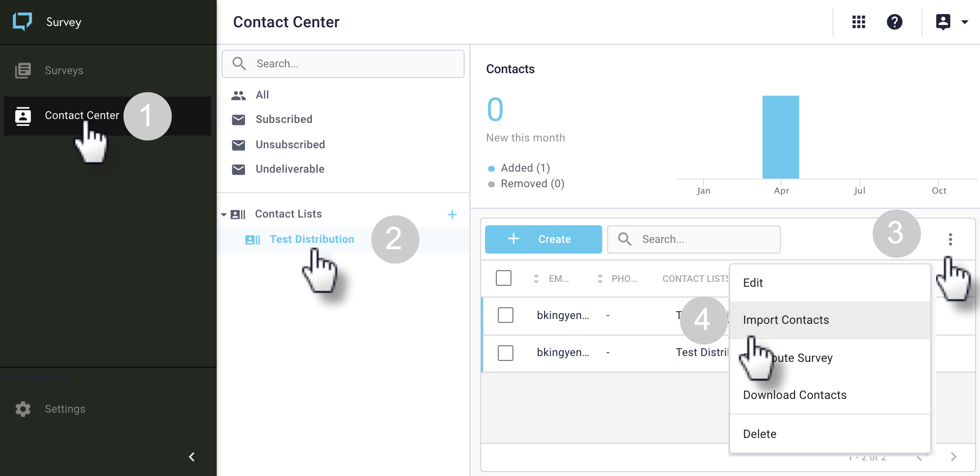Viewport: 980px width, 476px height.
Task: Check the first bkingyen contact row
Action: click(505, 315)
